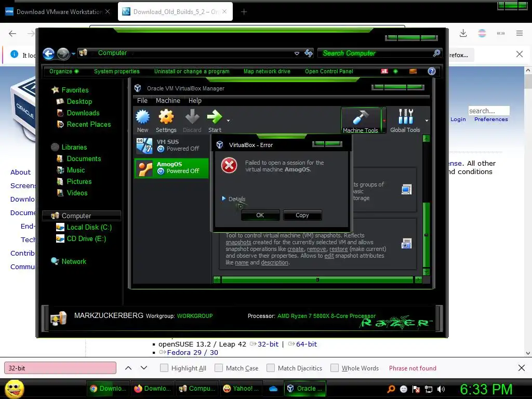Click the find previous up chevron
This screenshot has height=399, width=532.
click(128, 368)
